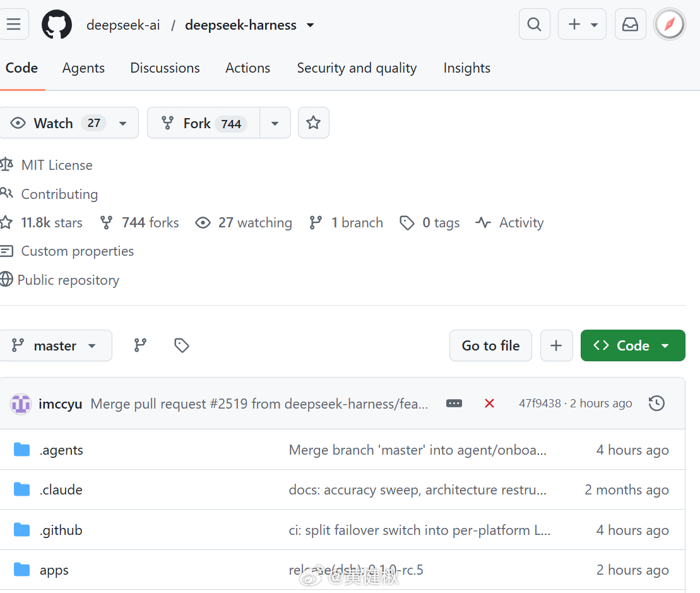Open the Merge pull request #2519 commit message
700x593 pixels.
(x=259, y=404)
